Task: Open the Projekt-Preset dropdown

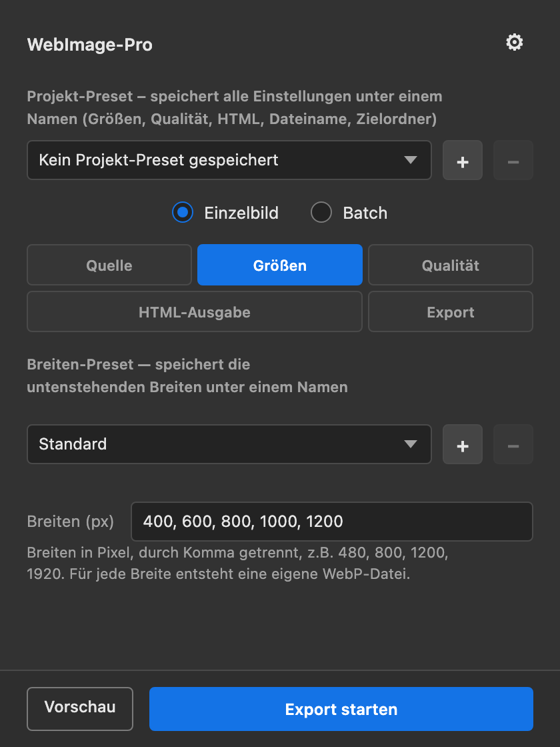Action: pyautogui.click(x=229, y=160)
